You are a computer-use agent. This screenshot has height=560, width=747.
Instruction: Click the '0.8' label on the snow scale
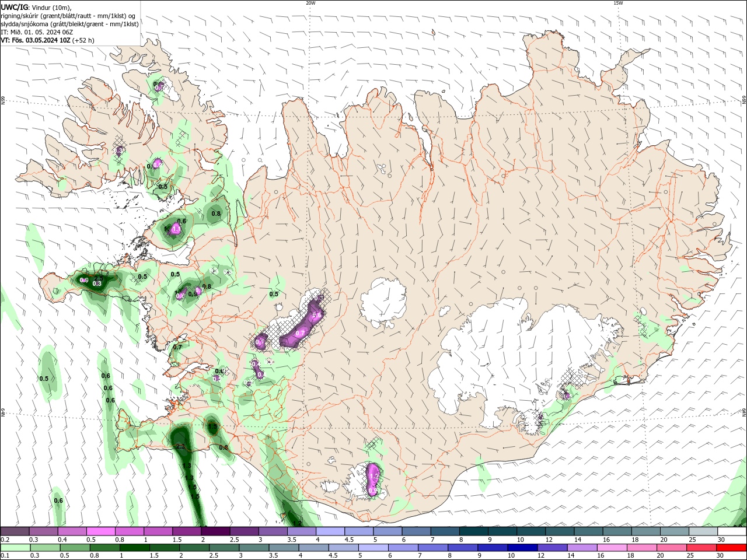[x=120, y=540]
